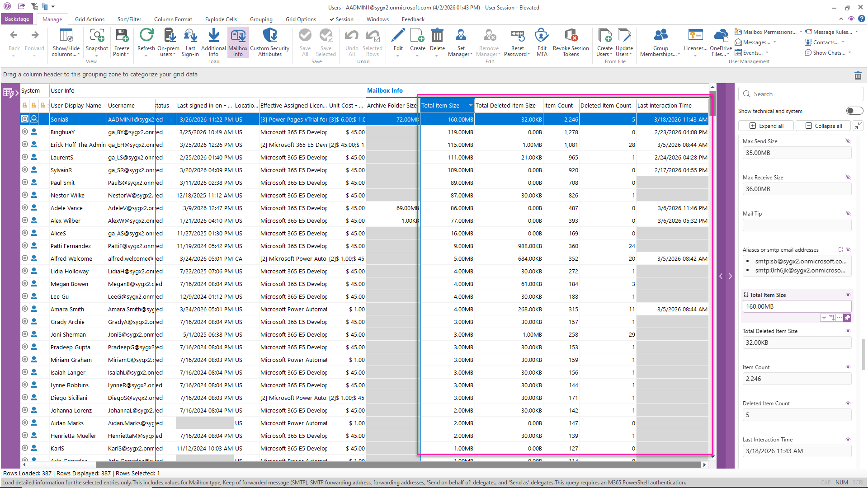
Task: Click trash icon in grouping zone
Action: click(x=858, y=75)
